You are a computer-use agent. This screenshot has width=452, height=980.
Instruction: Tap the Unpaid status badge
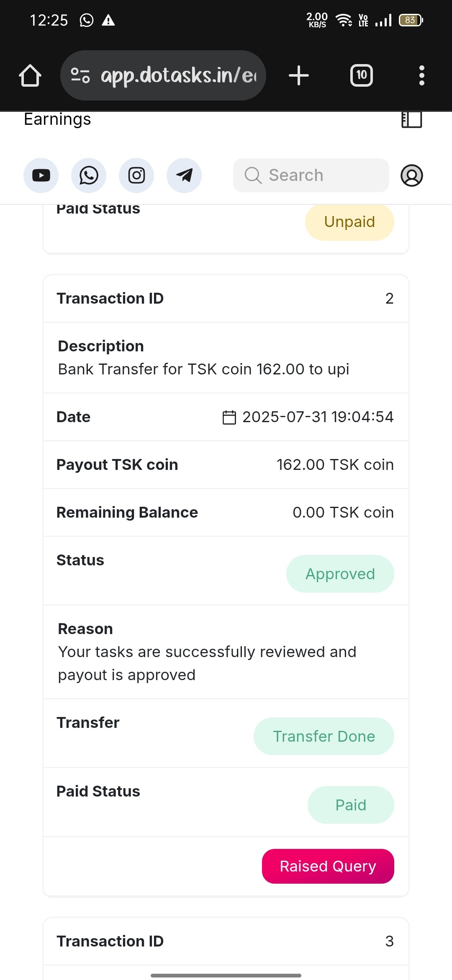[349, 222]
